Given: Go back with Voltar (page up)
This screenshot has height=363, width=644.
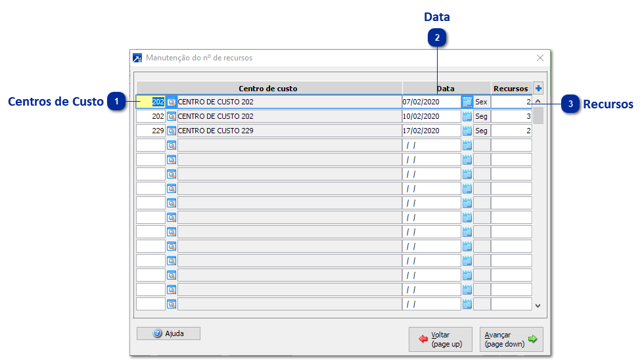Looking at the screenshot, I should click(440, 339).
